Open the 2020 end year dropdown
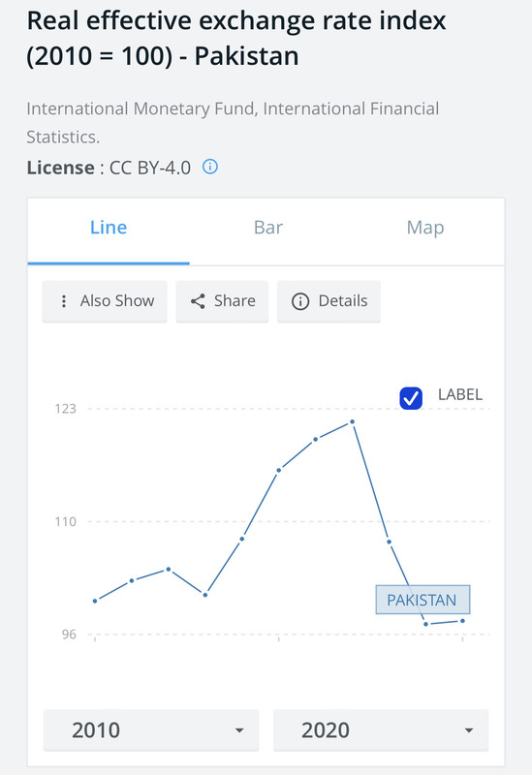The image size is (532, 775). (x=381, y=730)
